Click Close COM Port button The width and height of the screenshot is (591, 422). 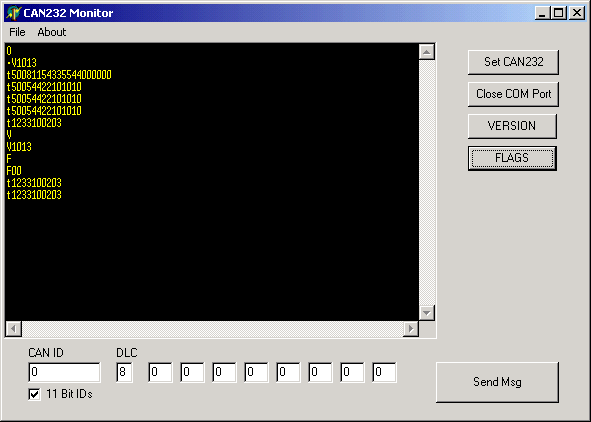coord(513,94)
